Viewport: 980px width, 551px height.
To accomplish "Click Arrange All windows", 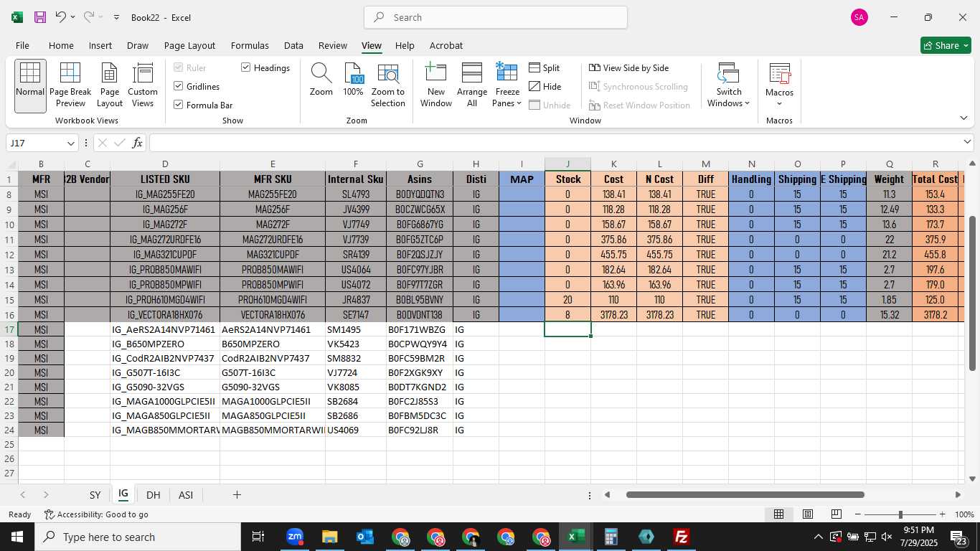I will (x=472, y=85).
